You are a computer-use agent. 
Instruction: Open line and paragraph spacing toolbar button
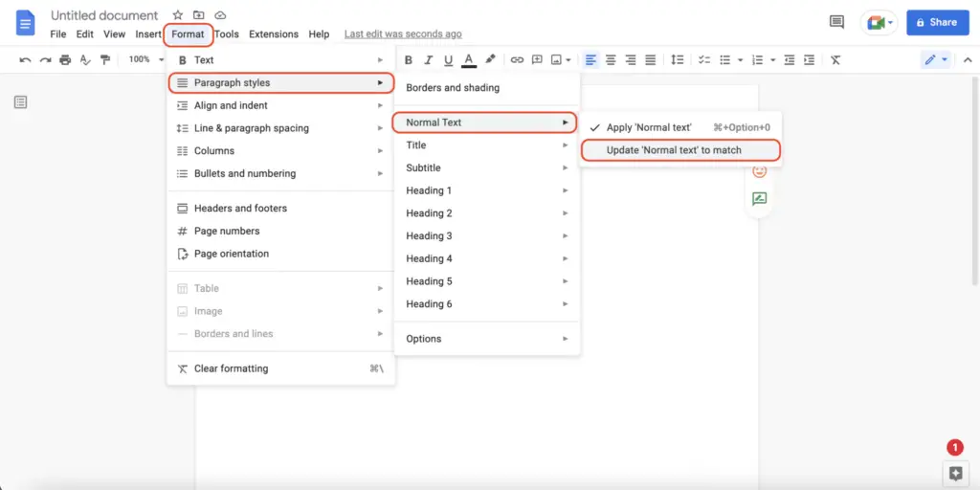pos(677,60)
